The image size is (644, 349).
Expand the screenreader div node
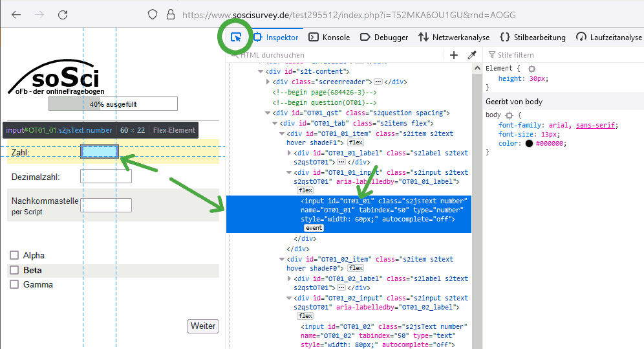pos(268,82)
